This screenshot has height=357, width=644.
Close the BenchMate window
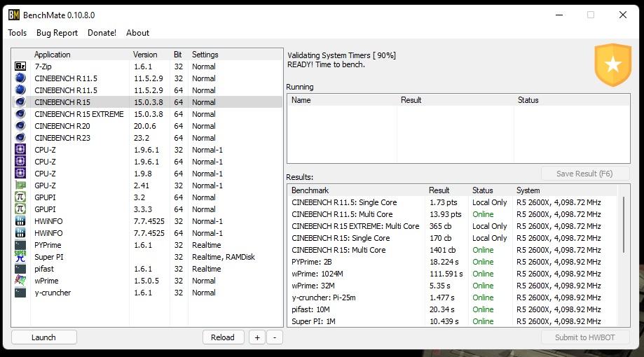pyautogui.click(x=623, y=15)
